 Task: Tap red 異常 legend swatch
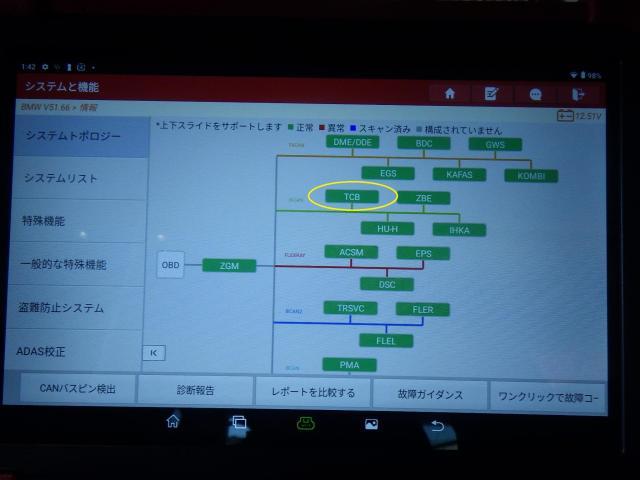322,128
